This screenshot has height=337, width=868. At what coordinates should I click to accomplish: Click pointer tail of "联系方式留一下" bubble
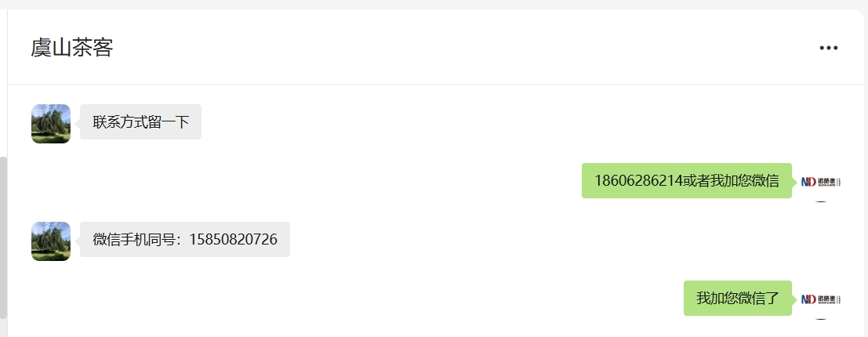coord(78,122)
